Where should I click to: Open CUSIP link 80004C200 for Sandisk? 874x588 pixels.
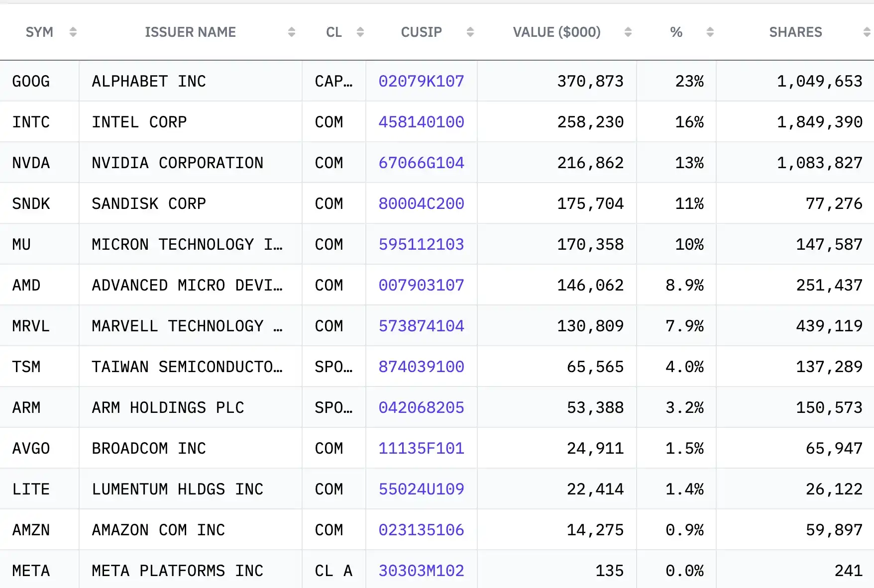pyautogui.click(x=421, y=203)
